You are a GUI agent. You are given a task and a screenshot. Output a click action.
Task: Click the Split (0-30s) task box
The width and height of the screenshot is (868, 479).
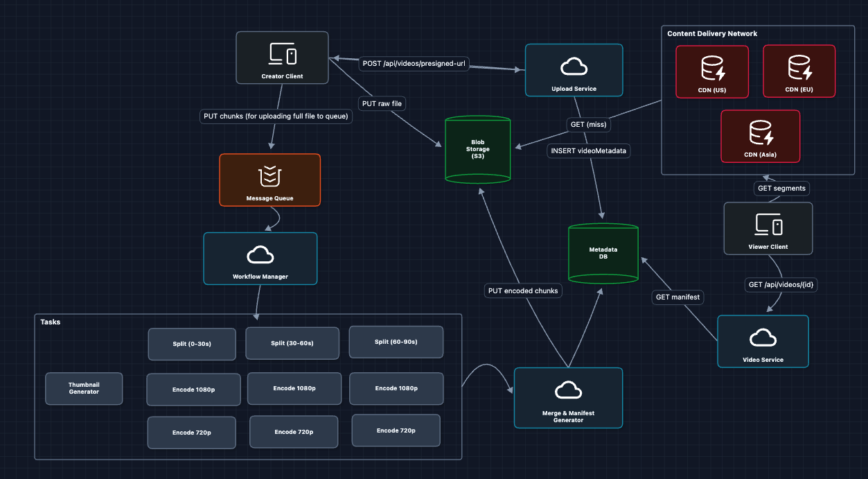(192, 344)
